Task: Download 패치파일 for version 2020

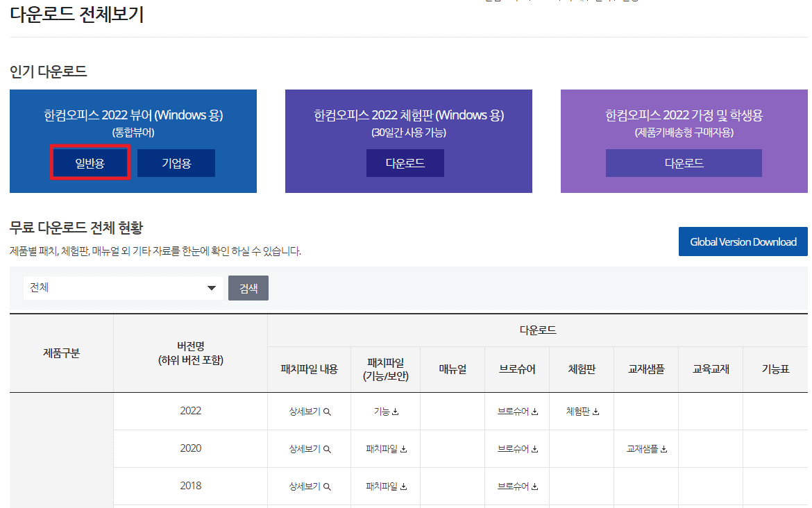Action: [386, 449]
